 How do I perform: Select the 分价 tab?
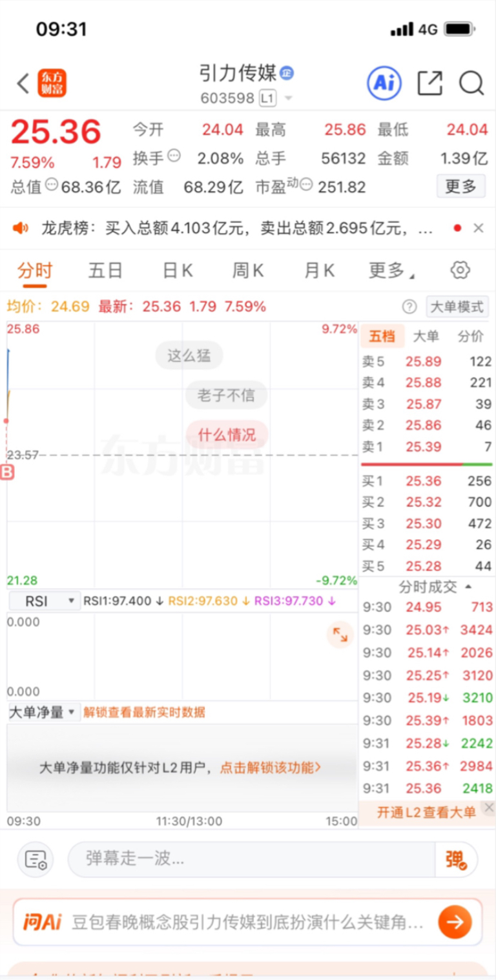click(x=470, y=336)
